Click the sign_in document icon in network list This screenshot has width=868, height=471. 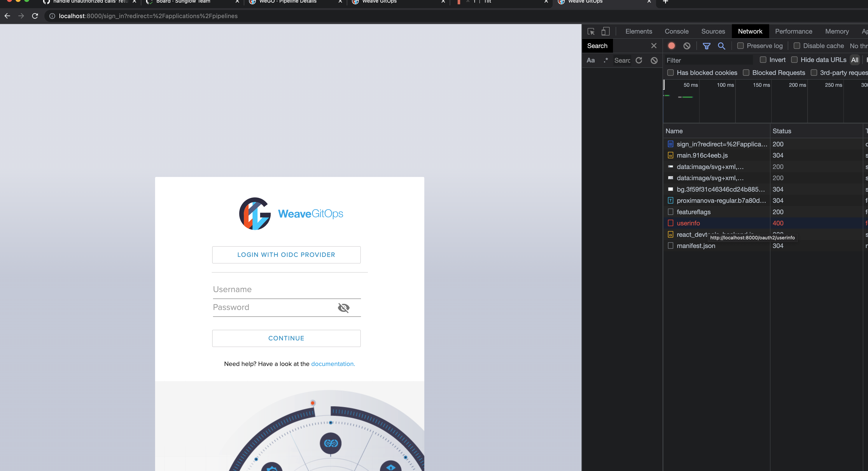click(x=670, y=144)
